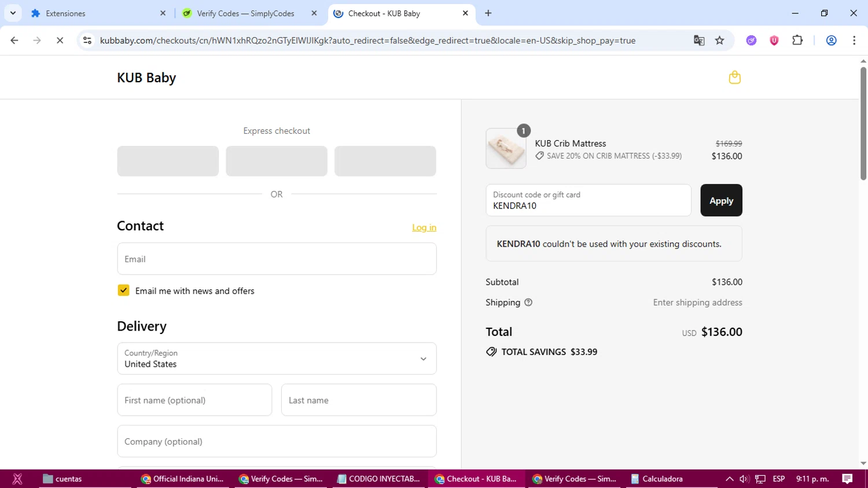Open the Google Translate page icon

(699, 41)
